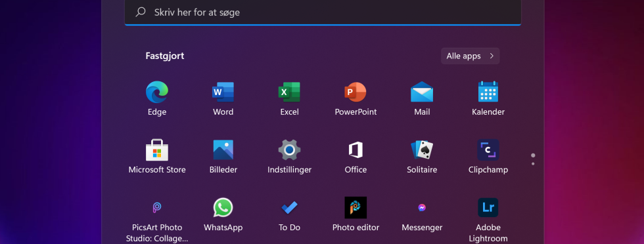
Task: Open the Excel app icon
Action: click(x=289, y=92)
